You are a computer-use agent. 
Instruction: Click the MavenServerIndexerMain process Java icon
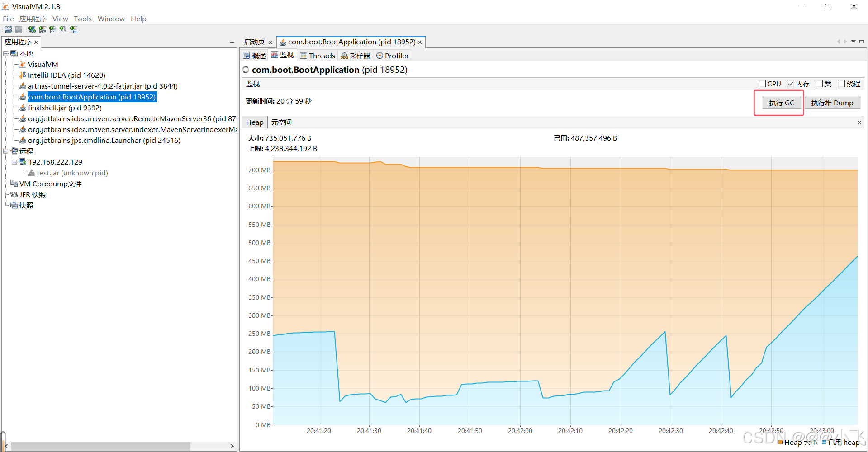pos(23,129)
